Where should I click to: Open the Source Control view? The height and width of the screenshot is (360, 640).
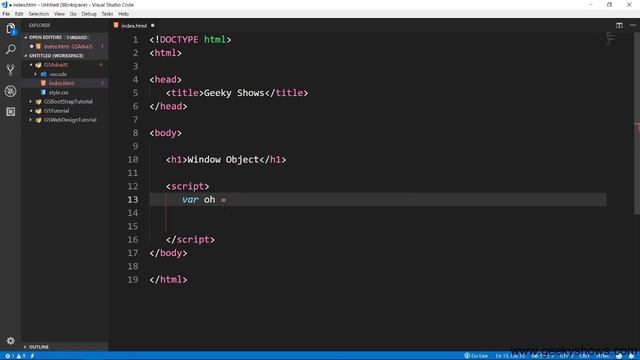(11, 70)
